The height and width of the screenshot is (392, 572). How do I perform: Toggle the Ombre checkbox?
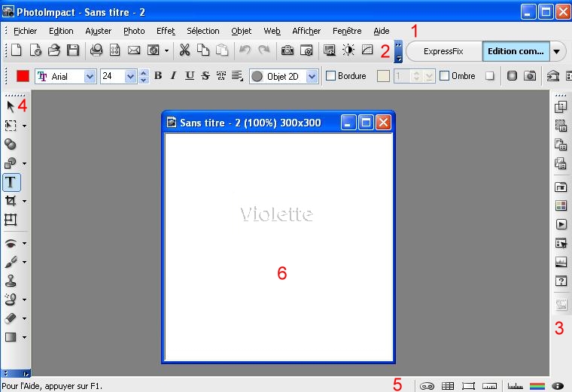444,76
